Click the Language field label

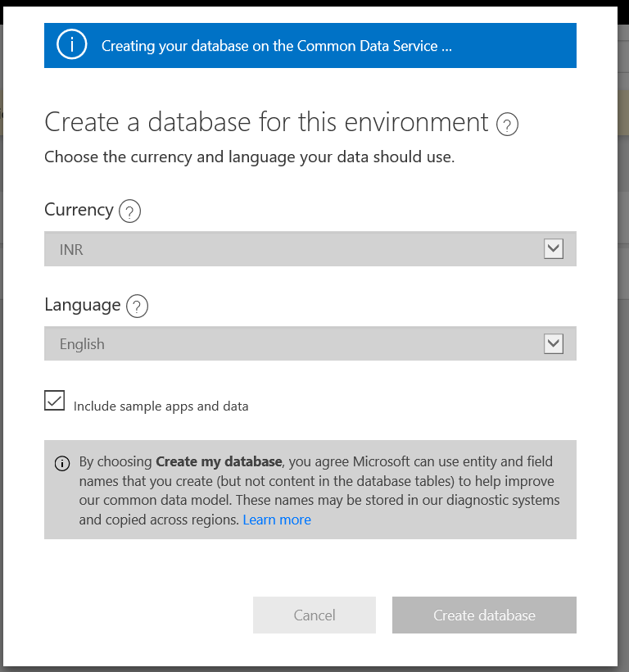coord(83,305)
